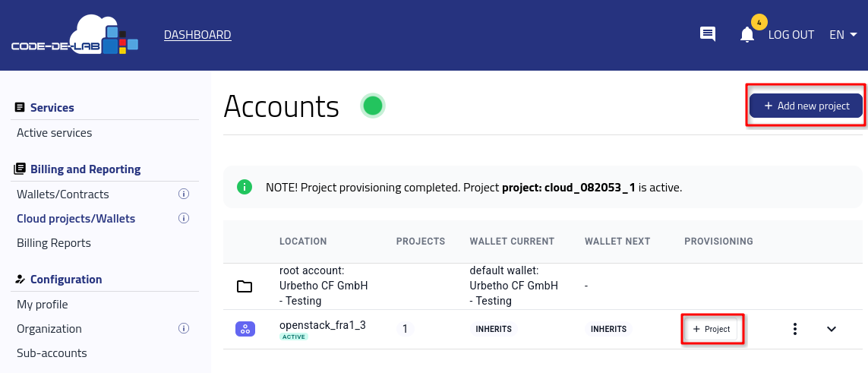The width and height of the screenshot is (868, 373).
Task: Click project: cloud_082053_1 in the note
Action: (x=569, y=188)
